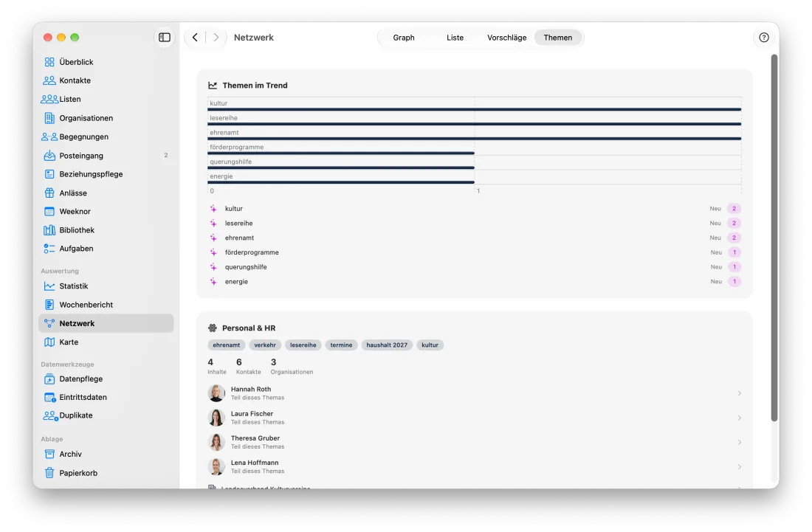Open the help question mark
The image size is (812, 532).
point(764,37)
